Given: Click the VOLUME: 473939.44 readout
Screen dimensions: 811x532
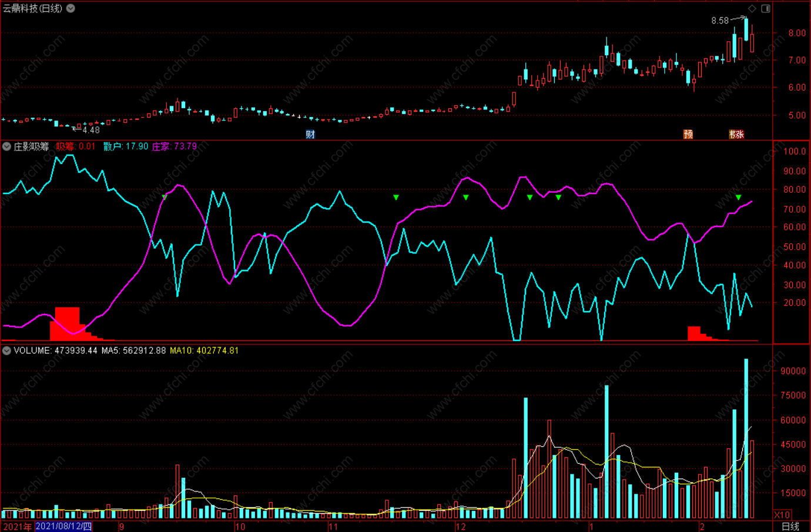Looking at the screenshot, I should [x=55, y=350].
